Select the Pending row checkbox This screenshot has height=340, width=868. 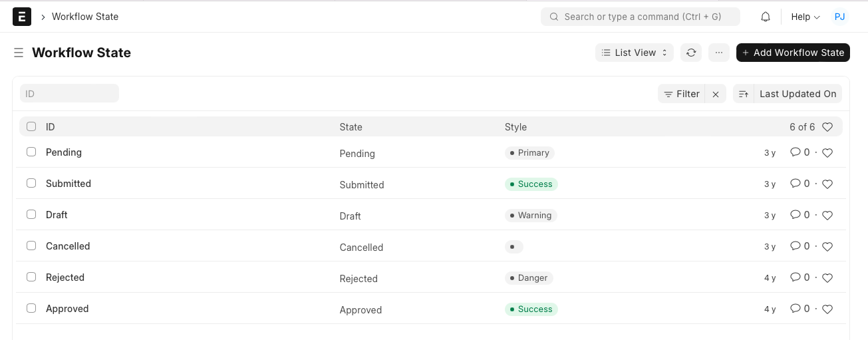(x=31, y=152)
